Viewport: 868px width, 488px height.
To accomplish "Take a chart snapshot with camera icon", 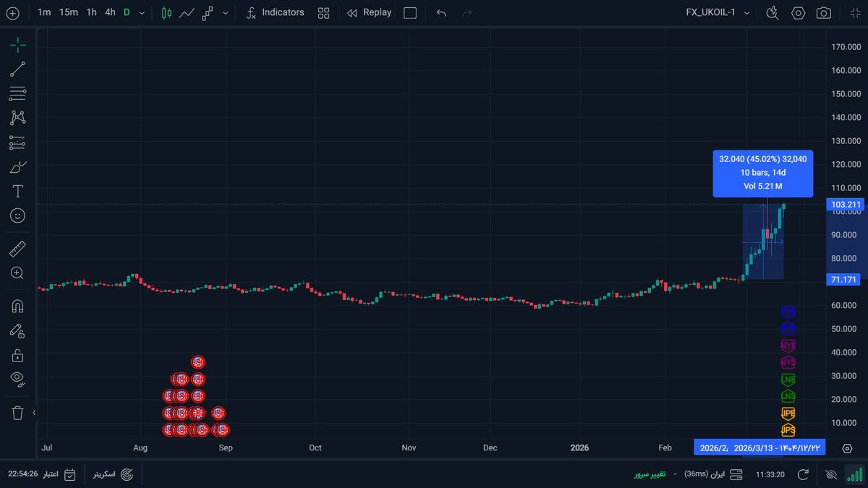I will point(823,13).
